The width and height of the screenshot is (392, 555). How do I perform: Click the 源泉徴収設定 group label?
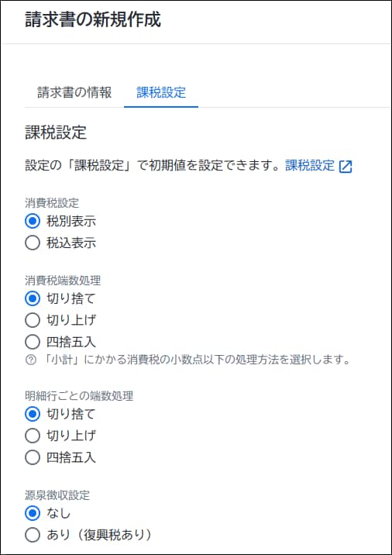pyautogui.click(x=57, y=495)
